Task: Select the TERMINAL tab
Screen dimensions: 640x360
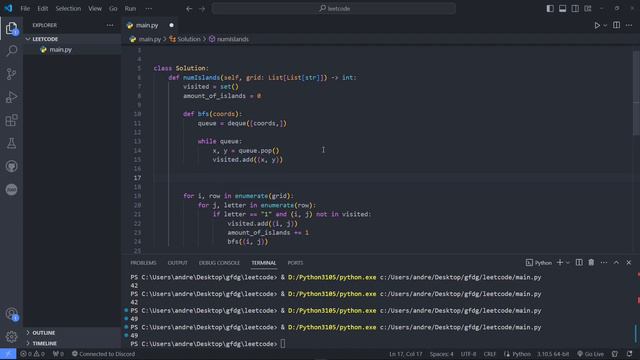Action: 264,263
